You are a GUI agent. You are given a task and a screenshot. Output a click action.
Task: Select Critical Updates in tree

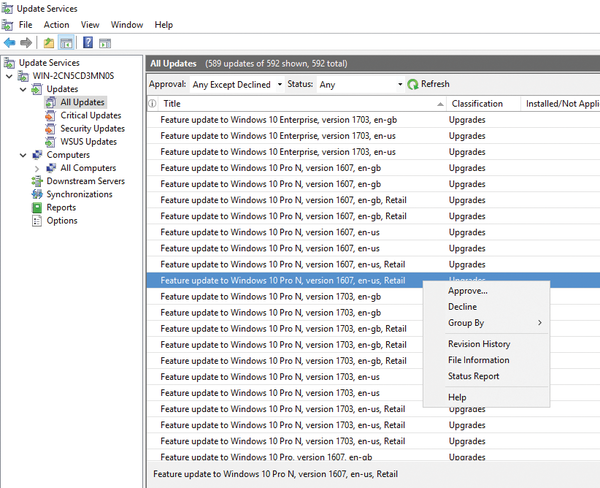[91, 115]
